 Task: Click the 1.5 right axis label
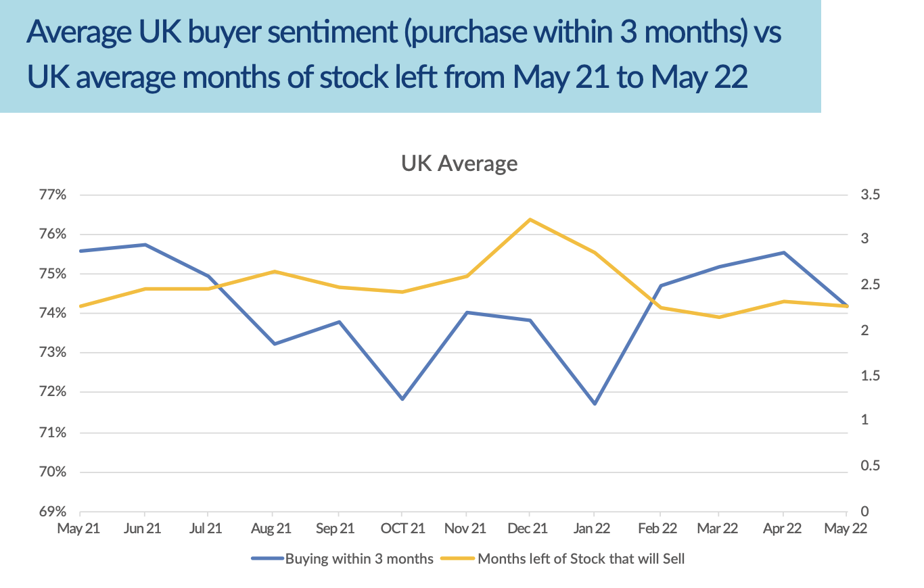point(870,376)
